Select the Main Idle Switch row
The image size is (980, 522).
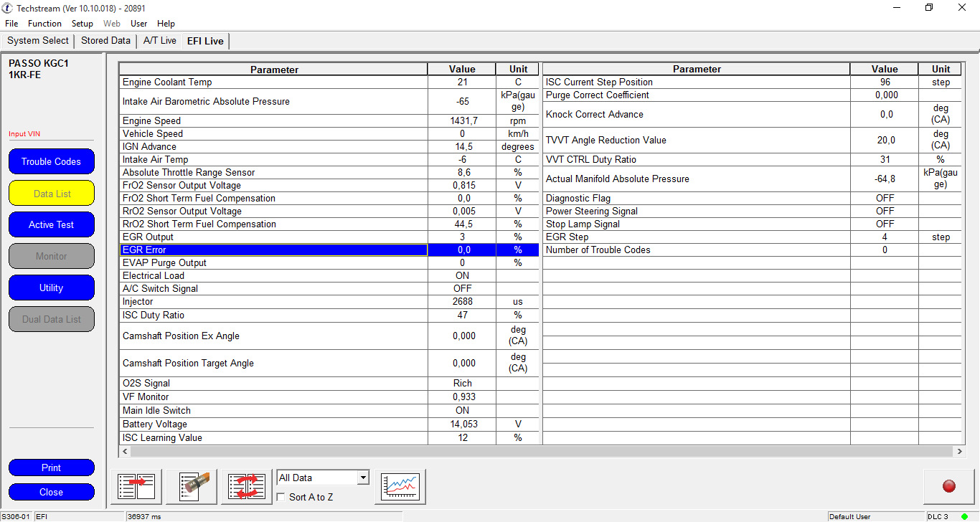[x=329, y=411]
